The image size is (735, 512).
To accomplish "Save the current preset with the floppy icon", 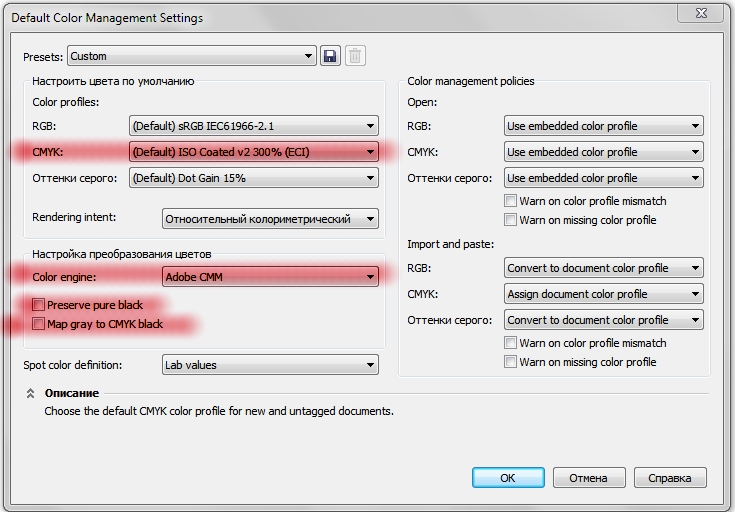I will (330, 56).
